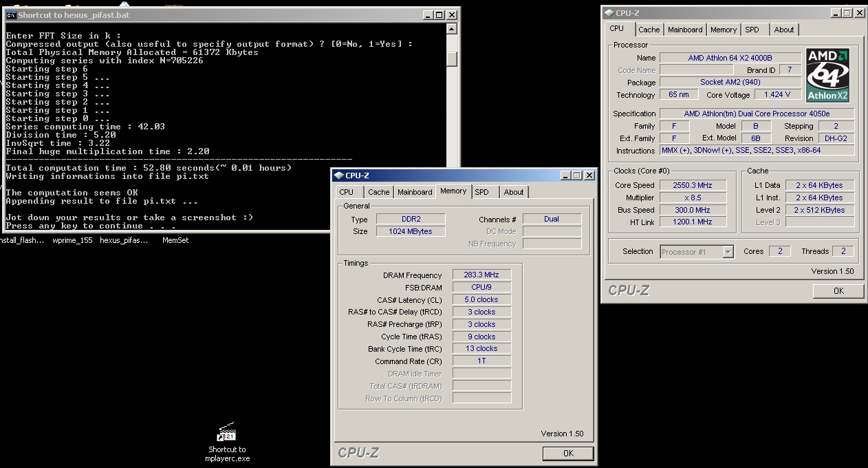The width and height of the screenshot is (868, 468).
Task: Click the L1 Data value 2 x 64 KBytes
Action: 819,185
